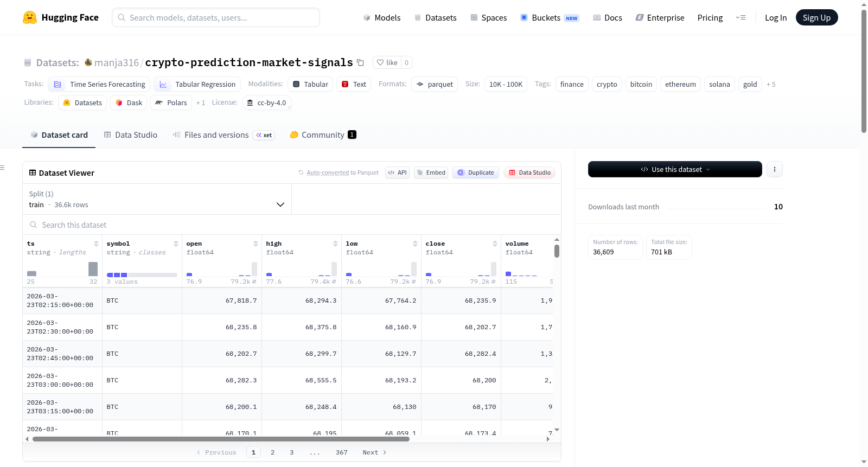
Task: Click the datasets icon beside the title
Action: [28, 62]
